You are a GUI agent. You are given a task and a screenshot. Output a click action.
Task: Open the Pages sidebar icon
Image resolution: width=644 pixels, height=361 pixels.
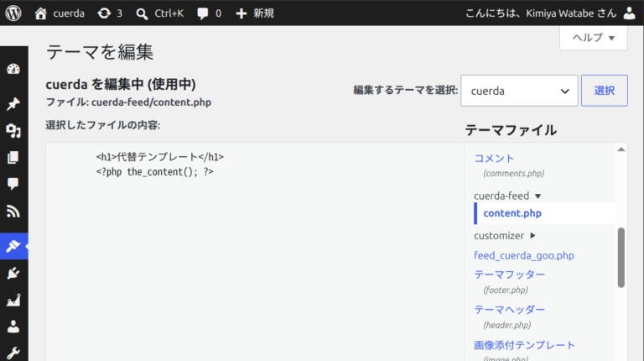pyautogui.click(x=13, y=158)
